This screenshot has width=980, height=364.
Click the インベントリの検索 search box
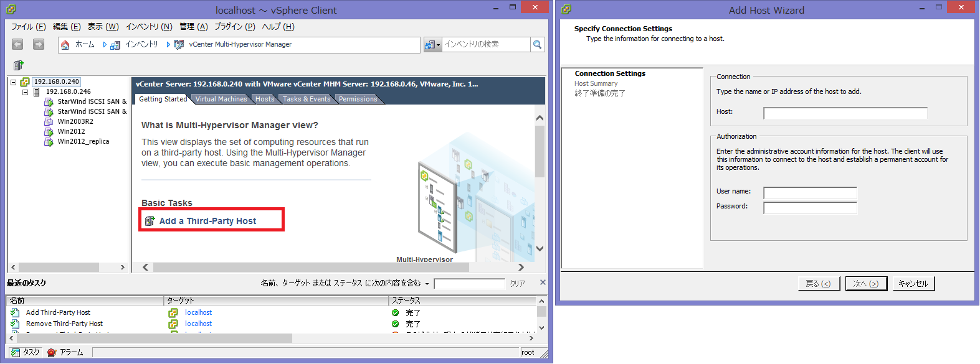(486, 45)
